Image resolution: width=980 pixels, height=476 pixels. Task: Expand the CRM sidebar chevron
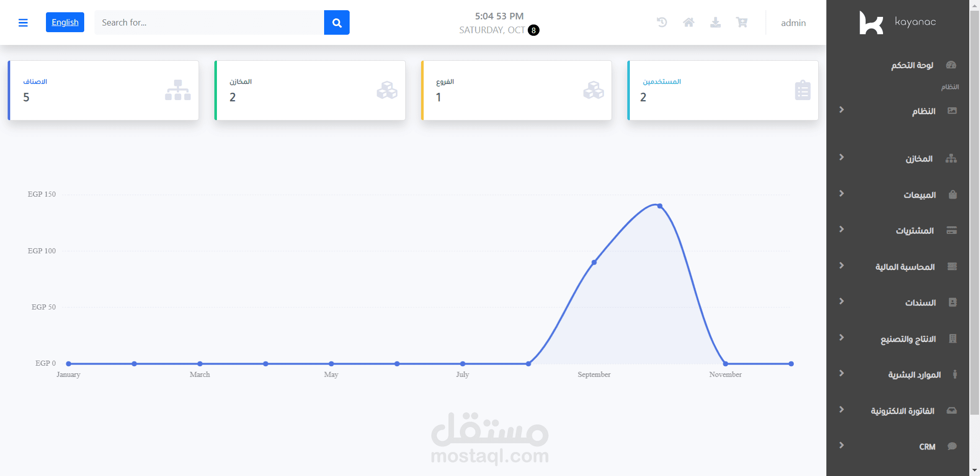click(x=842, y=445)
